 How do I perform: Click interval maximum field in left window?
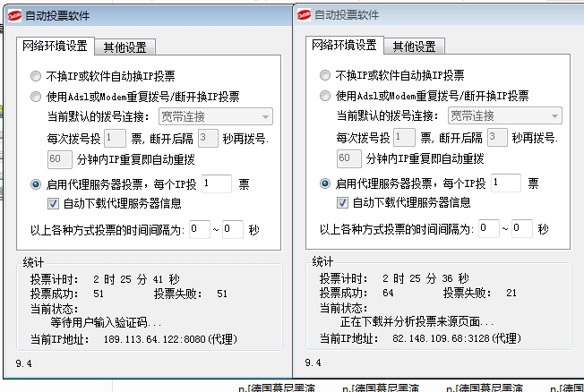(x=232, y=229)
